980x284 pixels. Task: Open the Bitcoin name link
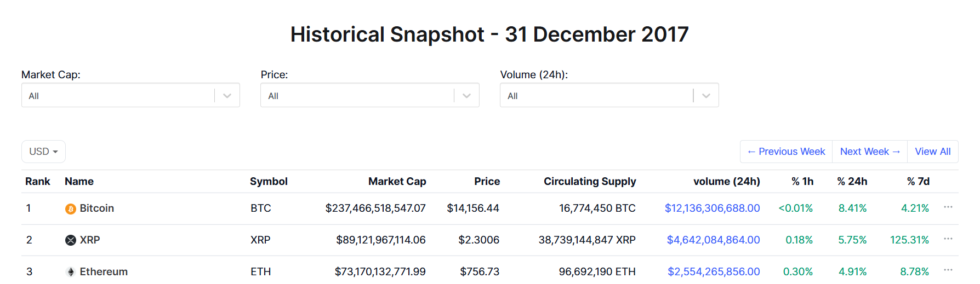[97, 208]
